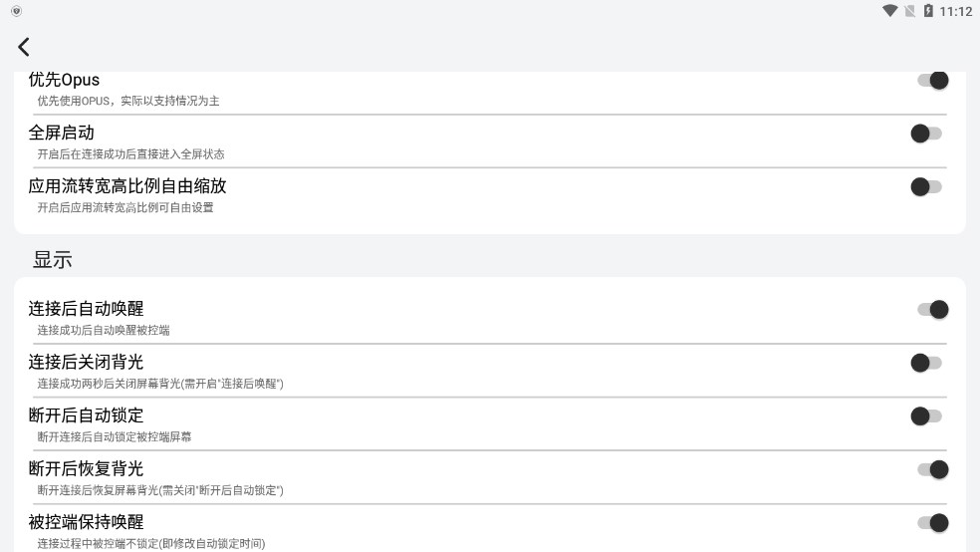Screen dimensions: 980x552
Task: Turn on 应用流转宽高比例自由缩放 switch
Action: coord(926,186)
